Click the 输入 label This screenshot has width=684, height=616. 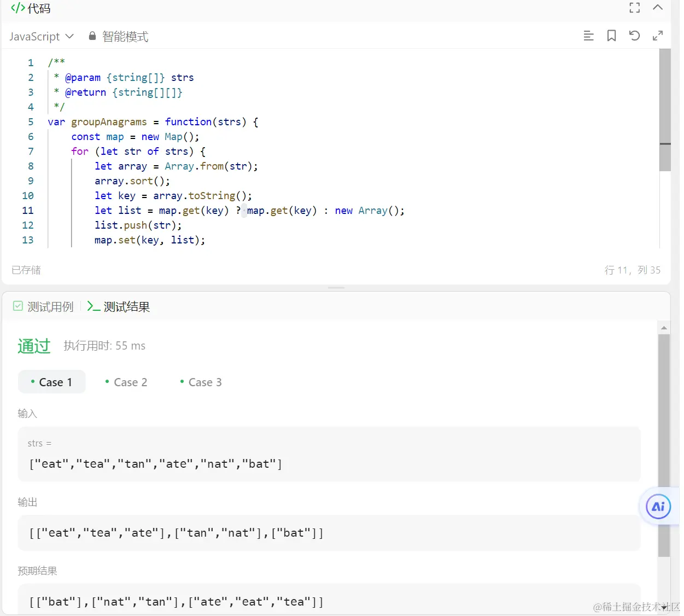tap(27, 414)
